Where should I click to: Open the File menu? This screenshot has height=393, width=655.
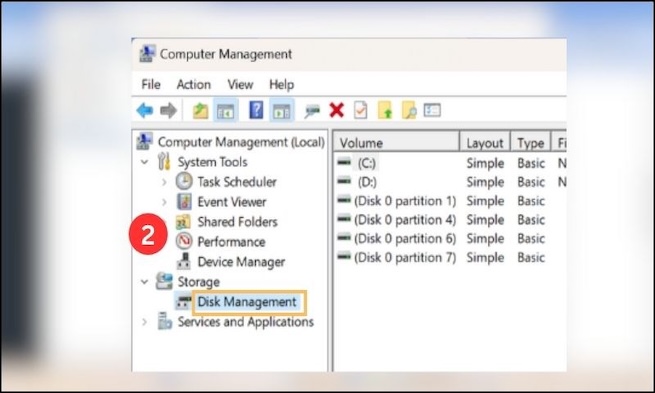pos(151,84)
